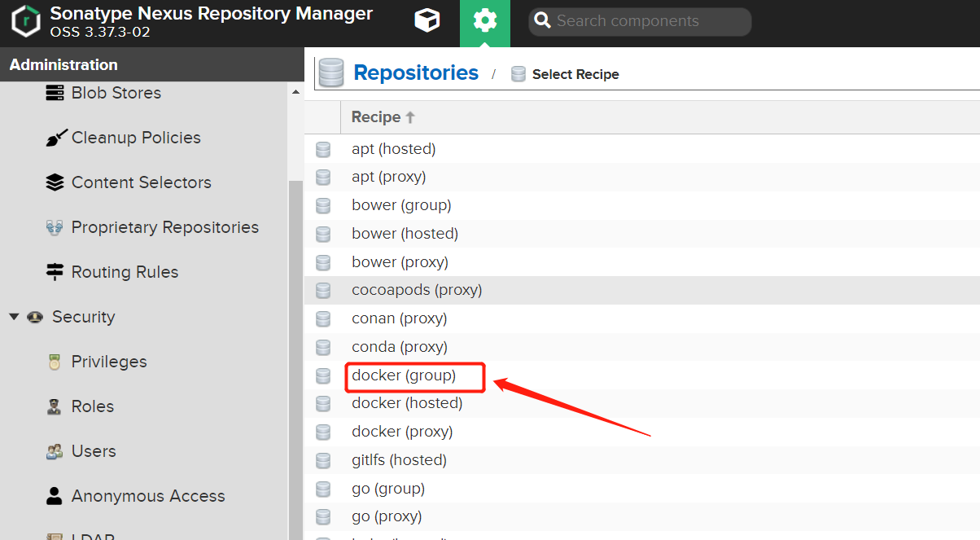Click database icon beside go (proxy)

[x=323, y=516]
